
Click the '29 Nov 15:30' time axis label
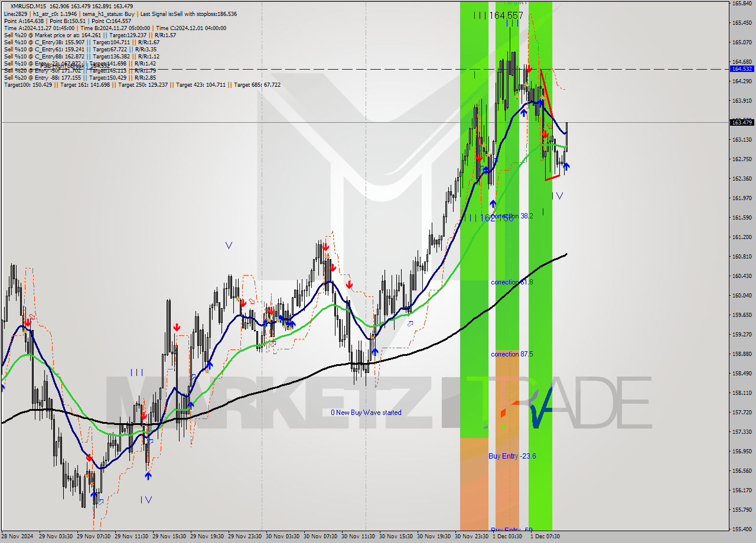pos(170,537)
